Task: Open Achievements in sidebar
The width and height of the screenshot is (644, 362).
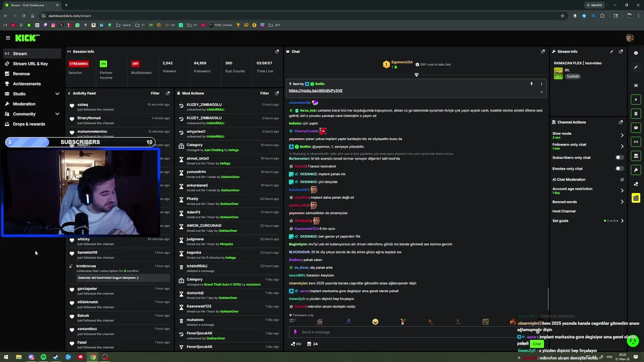Action: coord(32,84)
